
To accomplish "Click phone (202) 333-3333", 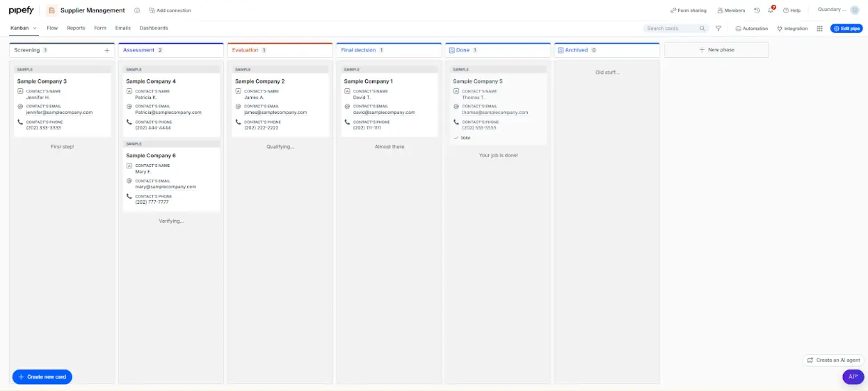I will [43, 128].
